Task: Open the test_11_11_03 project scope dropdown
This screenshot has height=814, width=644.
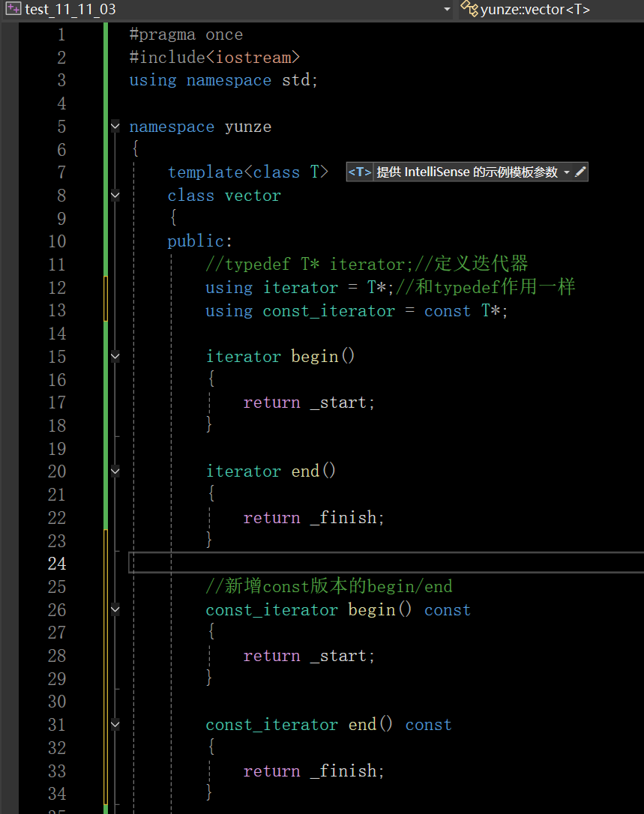Action: click(447, 9)
